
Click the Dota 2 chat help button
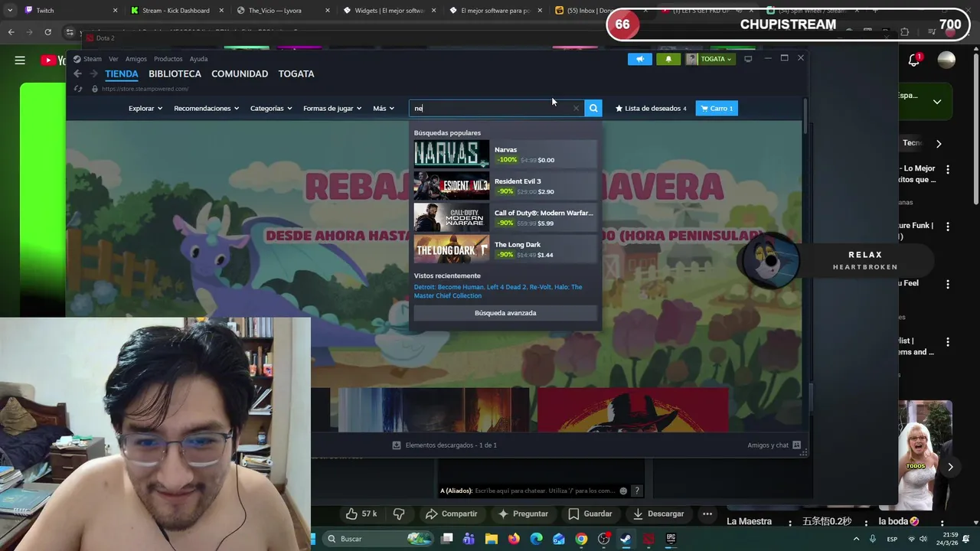coord(636,491)
